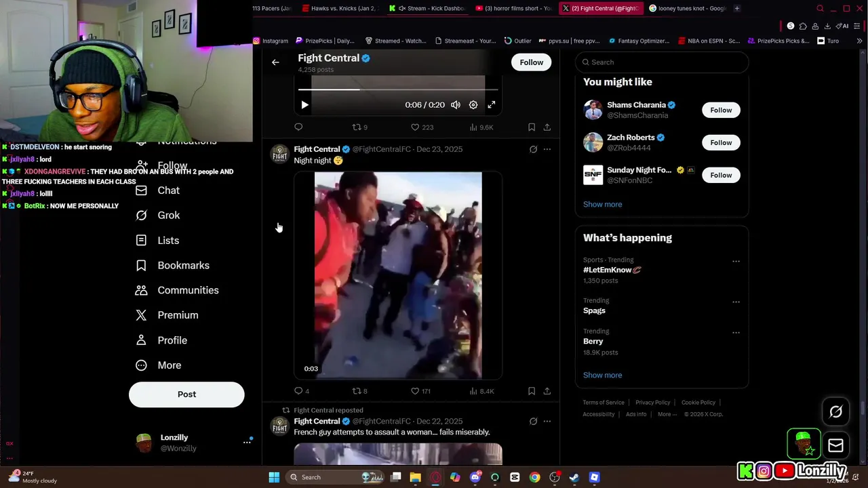The width and height of the screenshot is (868, 488).
Task: Follow Zach Roberts
Action: tap(721, 142)
